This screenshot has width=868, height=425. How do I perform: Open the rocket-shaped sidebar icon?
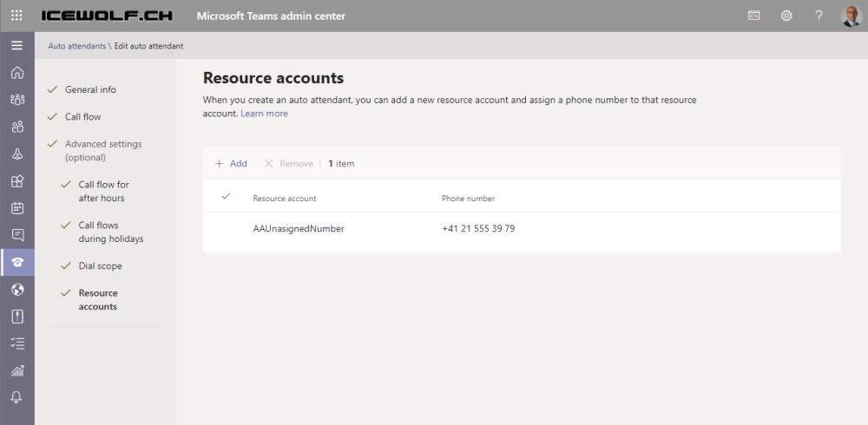[x=17, y=154]
